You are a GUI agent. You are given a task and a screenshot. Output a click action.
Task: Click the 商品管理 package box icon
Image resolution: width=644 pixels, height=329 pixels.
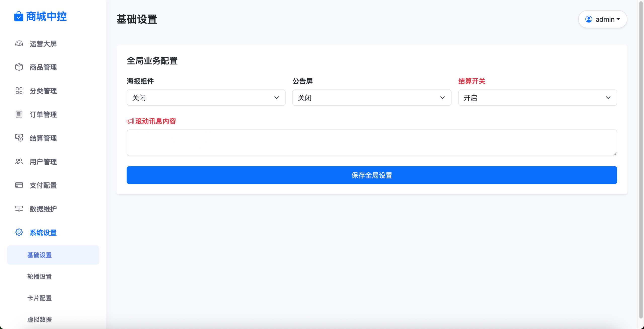coord(19,67)
